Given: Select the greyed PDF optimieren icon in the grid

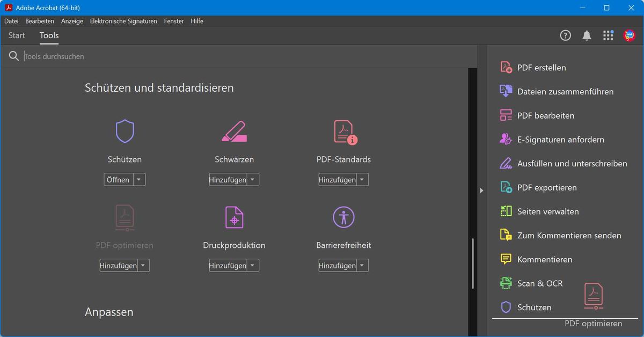Looking at the screenshot, I should [x=125, y=218].
